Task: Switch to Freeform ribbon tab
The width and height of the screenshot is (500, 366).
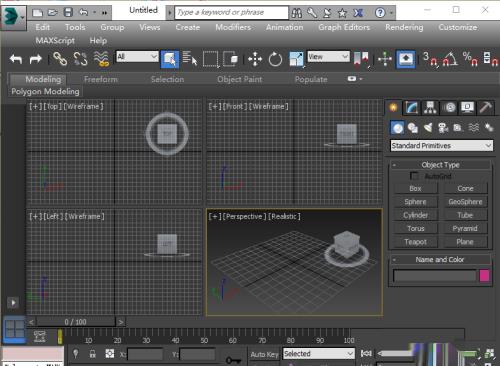Action: pos(101,79)
